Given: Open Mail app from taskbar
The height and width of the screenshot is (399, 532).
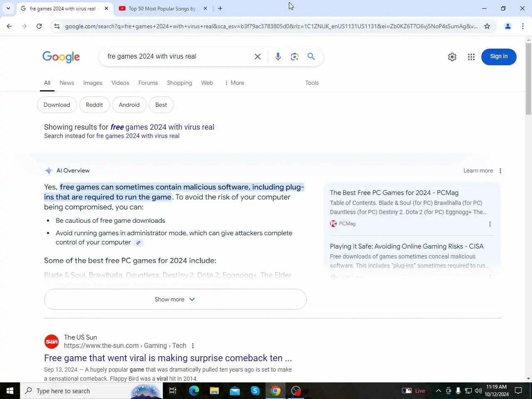Looking at the screenshot, I should tap(235, 391).
